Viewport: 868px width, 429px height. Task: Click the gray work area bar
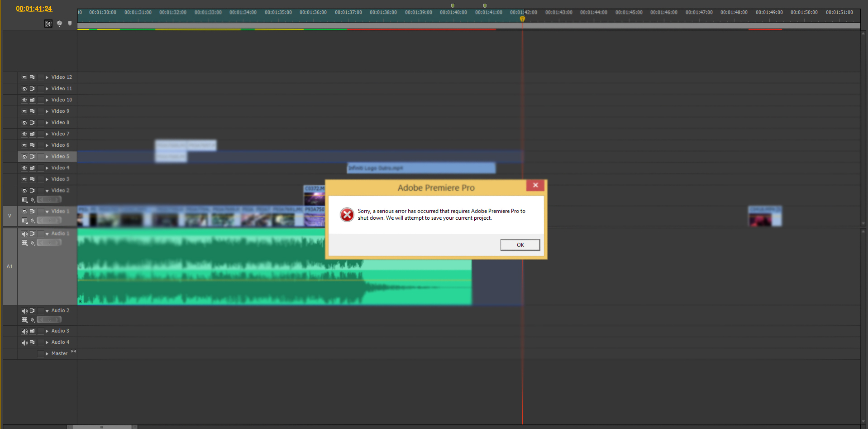[468, 26]
